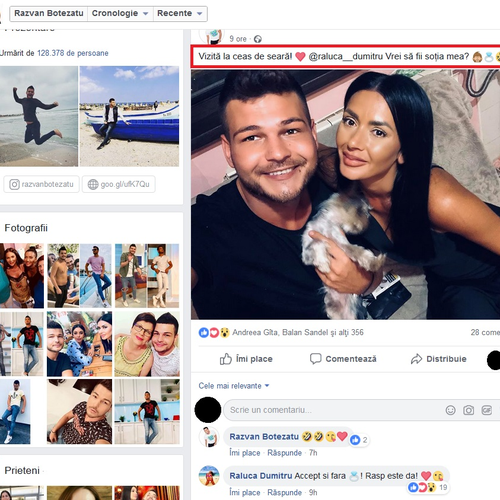This screenshot has height=500, width=500.
Task: Reply to Razvan Botezatu's comment
Action: (284, 453)
